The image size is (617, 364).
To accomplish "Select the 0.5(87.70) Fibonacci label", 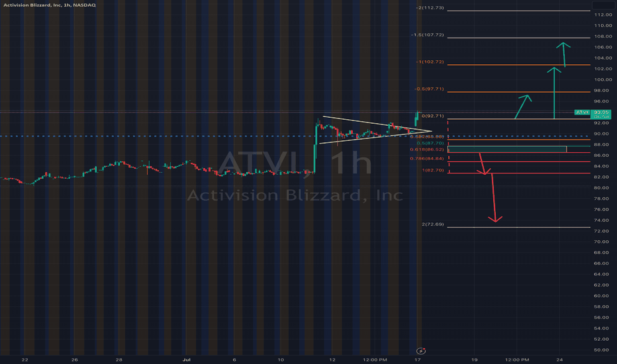I will pos(430,143).
